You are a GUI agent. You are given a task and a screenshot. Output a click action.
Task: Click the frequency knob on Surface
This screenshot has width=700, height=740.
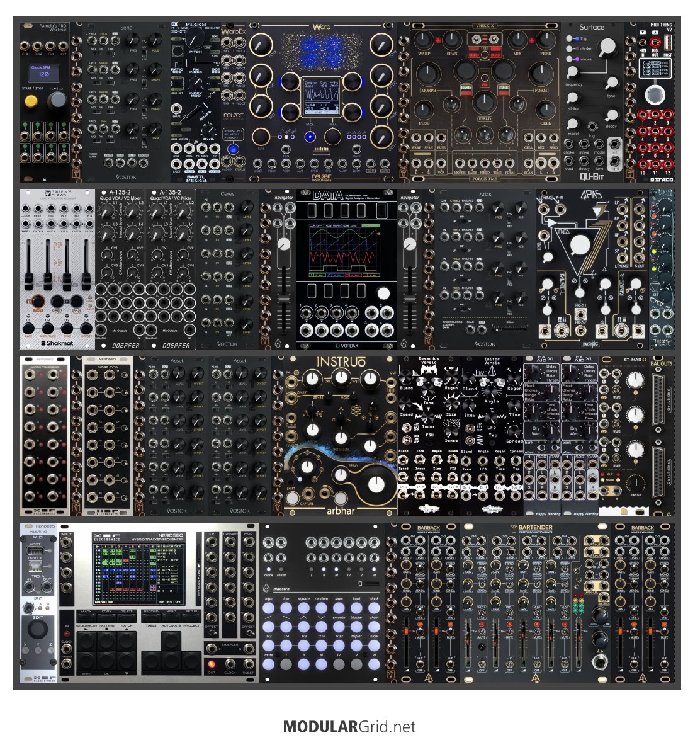point(573,72)
